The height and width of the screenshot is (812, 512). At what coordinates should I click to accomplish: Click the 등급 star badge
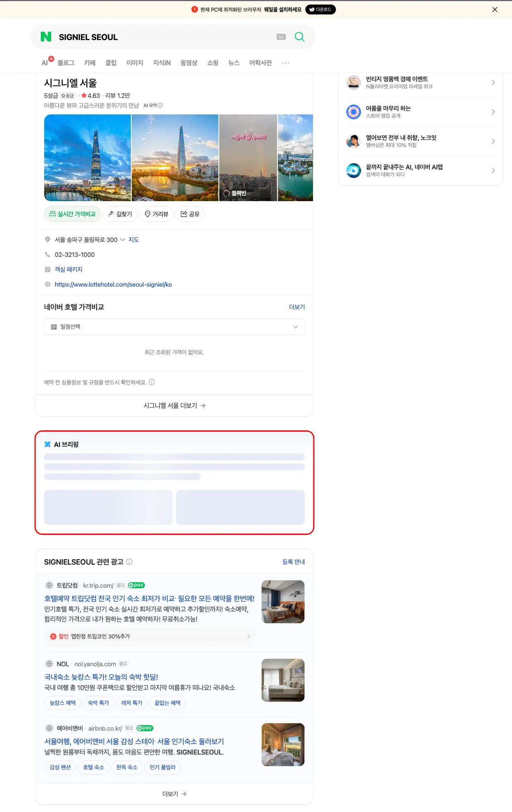coord(67,95)
